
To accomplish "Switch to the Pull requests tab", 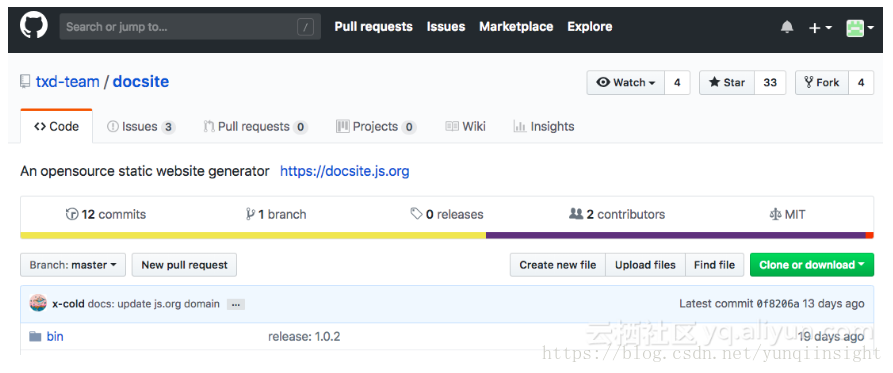I will [256, 126].
